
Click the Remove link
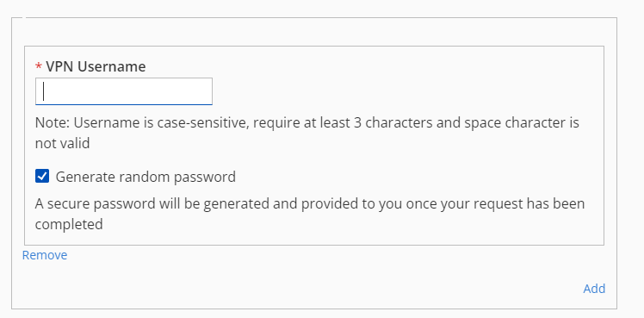pyautogui.click(x=45, y=255)
